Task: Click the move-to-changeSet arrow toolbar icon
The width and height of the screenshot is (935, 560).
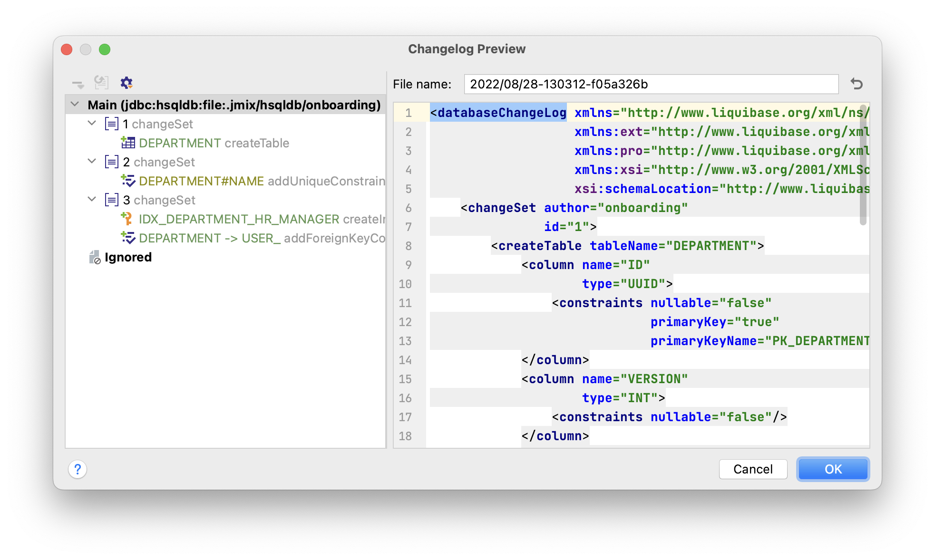Action: pos(78,84)
